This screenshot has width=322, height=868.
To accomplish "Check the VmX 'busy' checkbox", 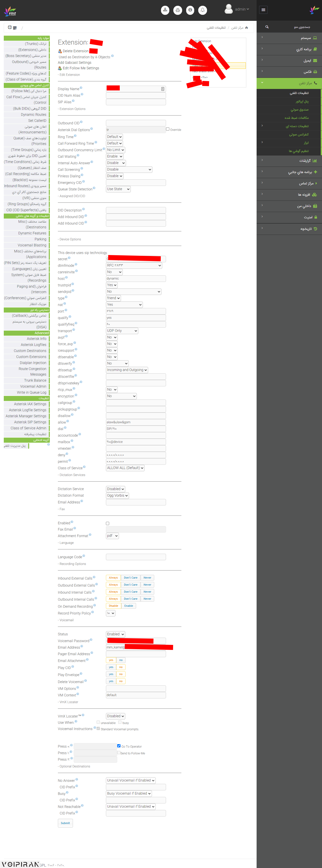I will point(120,722).
